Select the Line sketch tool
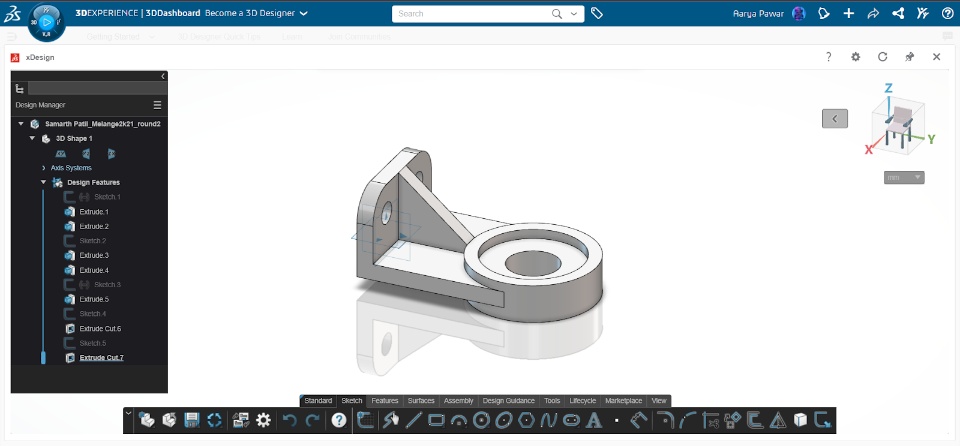 click(x=414, y=420)
